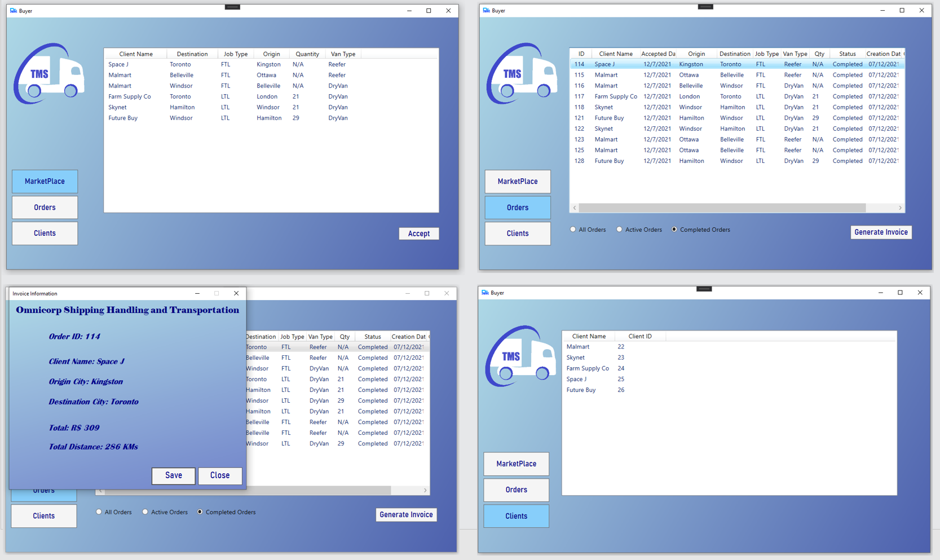Select order 123 row in top-right table

[737, 139]
